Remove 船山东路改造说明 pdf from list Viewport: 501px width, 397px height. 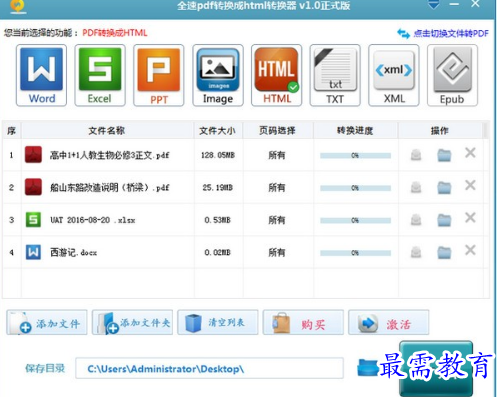(470, 185)
